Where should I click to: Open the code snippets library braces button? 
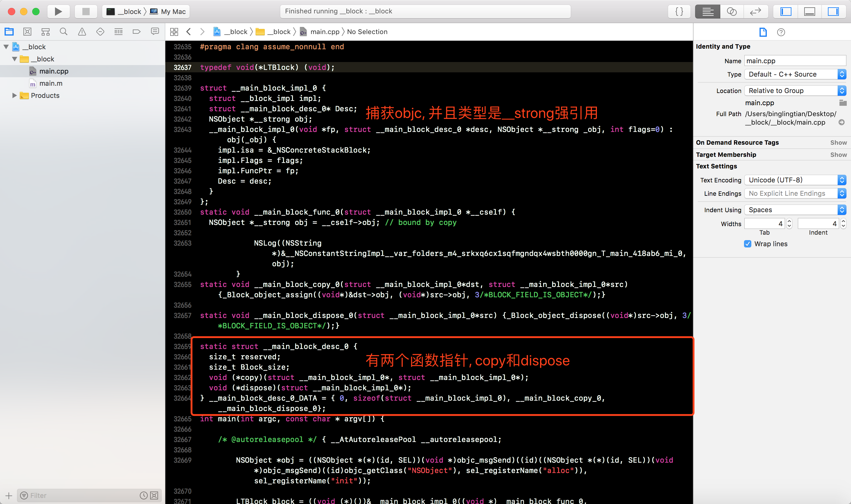679,12
